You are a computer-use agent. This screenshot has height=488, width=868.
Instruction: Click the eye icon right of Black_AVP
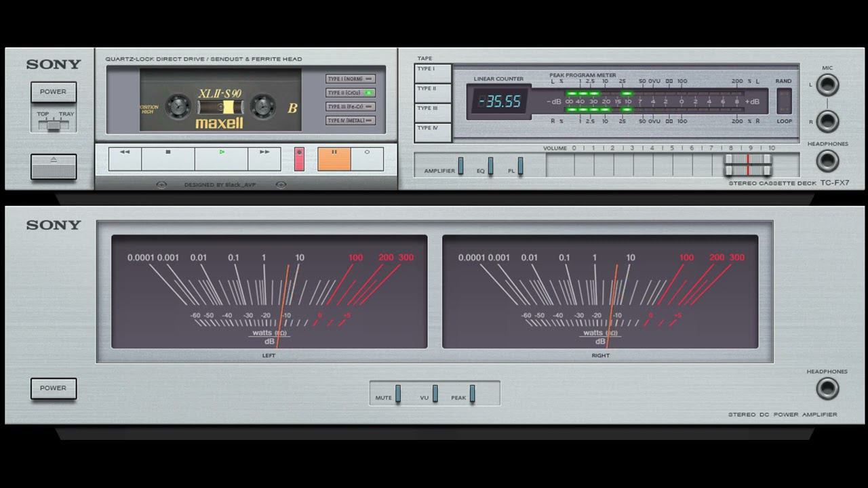281,184
